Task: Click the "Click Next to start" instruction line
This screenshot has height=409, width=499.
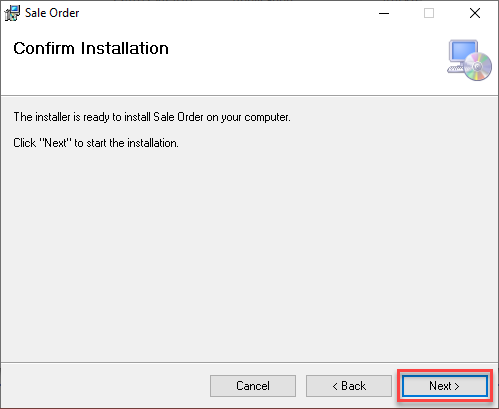Action: tap(96, 143)
